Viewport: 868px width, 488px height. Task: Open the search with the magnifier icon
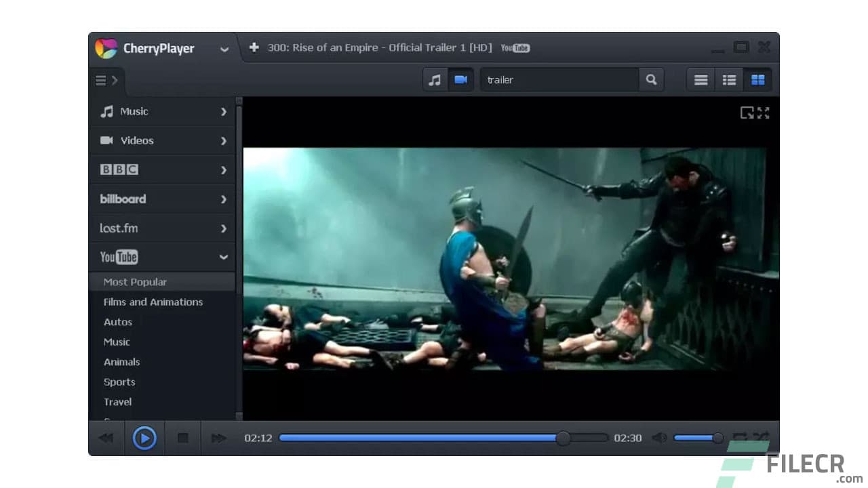coord(651,79)
